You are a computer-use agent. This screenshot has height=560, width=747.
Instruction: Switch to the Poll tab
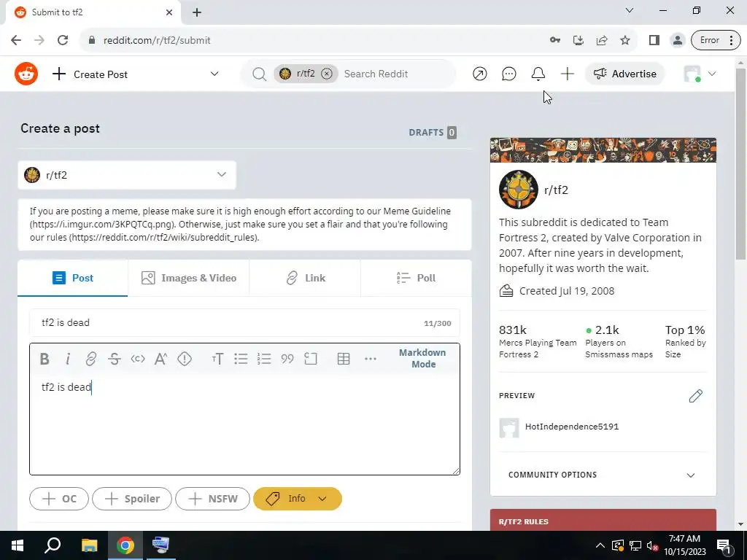pyautogui.click(x=417, y=278)
